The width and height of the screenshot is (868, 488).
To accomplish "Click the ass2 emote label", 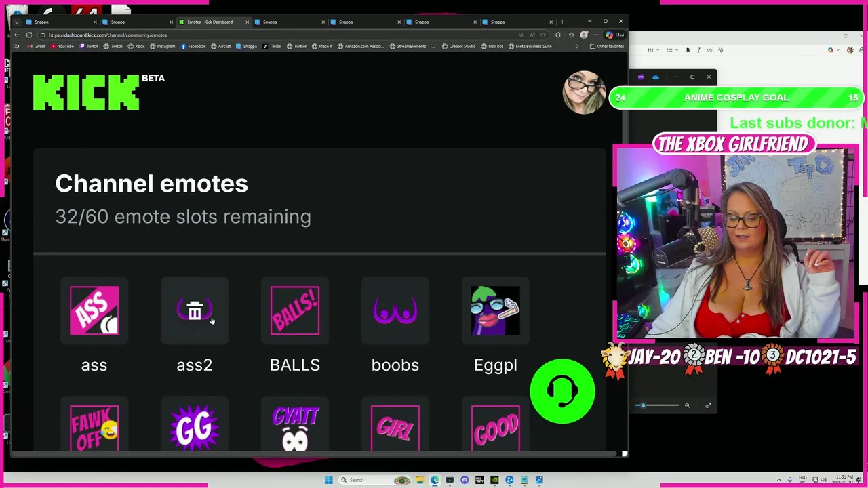I will [195, 365].
